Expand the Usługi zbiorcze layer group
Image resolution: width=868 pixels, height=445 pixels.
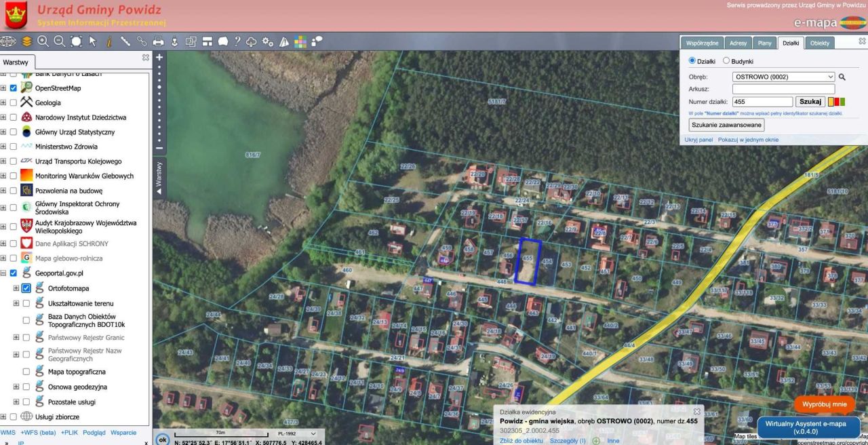coord(3,417)
